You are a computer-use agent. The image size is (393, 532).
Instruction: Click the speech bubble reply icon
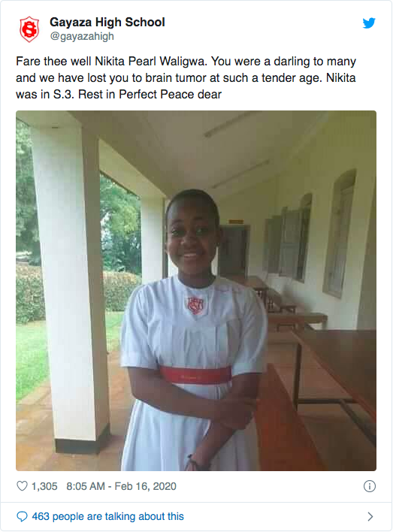click(x=22, y=516)
